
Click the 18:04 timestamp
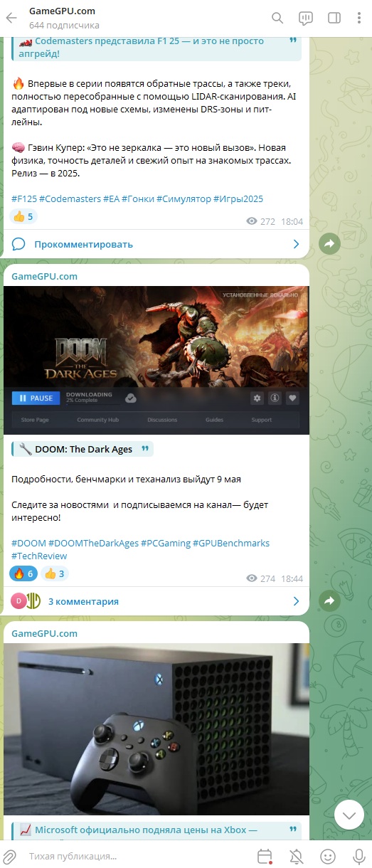tap(292, 222)
